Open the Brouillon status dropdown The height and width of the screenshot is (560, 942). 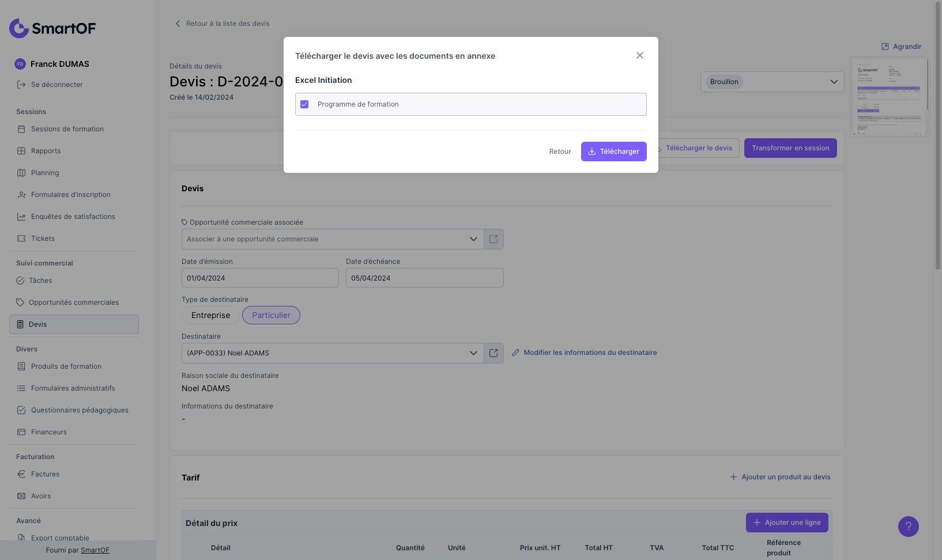[772, 82]
